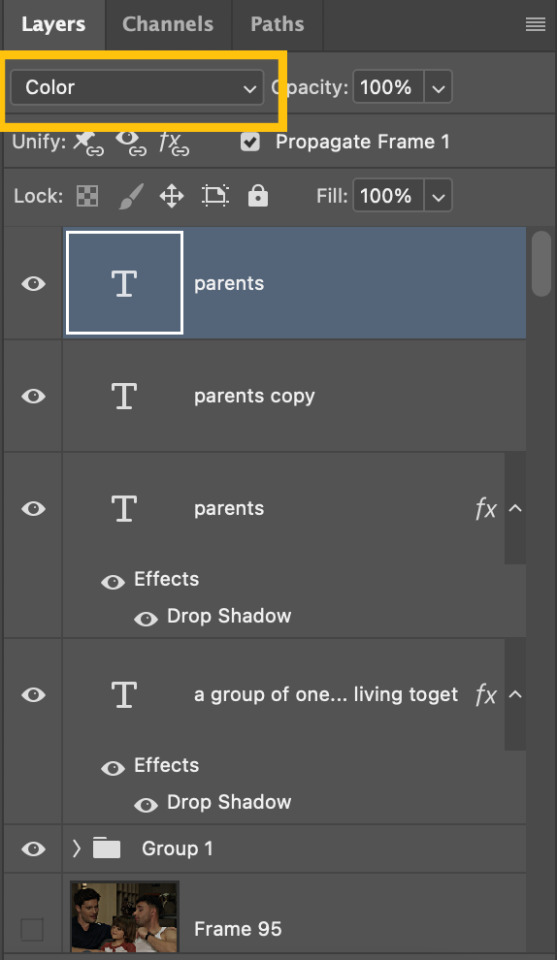Click the Frame 95 layer thumbnail
Image resolution: width=557 pixels, height=960 pixels.
pos(124,917)
